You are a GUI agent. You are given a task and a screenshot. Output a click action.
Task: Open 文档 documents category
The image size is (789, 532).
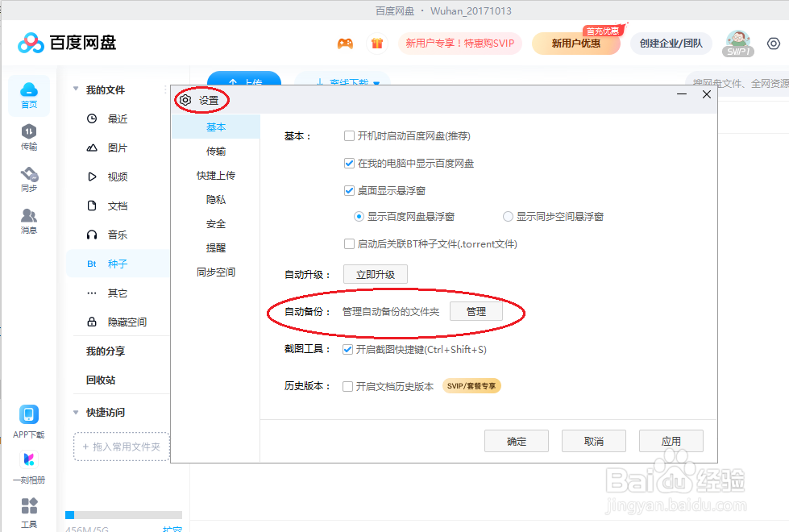[117, 206]
